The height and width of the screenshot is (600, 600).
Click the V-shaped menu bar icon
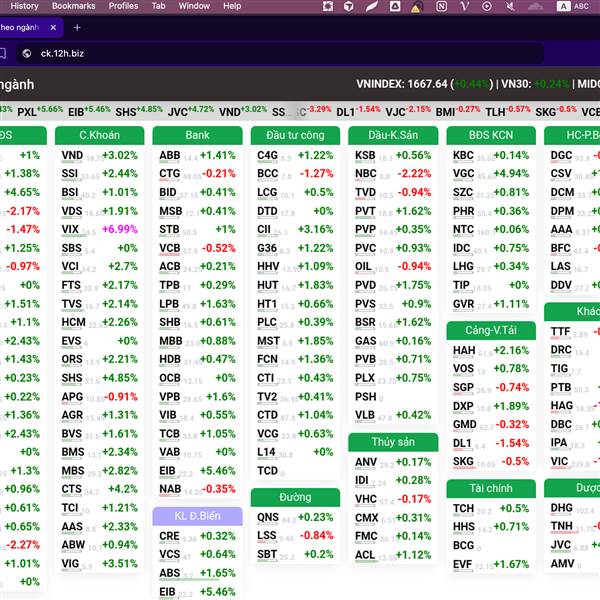pos(464,6)
